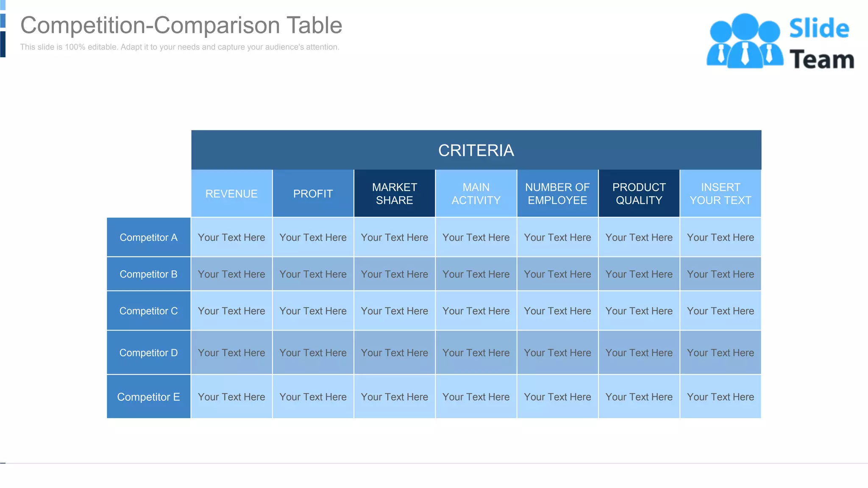The width and height of the screenshot is (868, 488).
Task: Select the PRODUCT QUALITY header cell
Action: coord(639,194)
